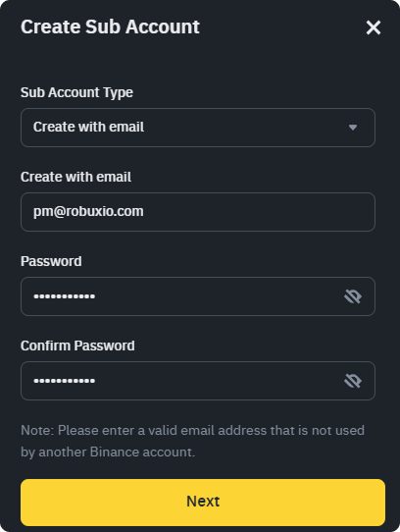Close the Create Sub Account dialog
The image size is (400, 532).
[x=374, y=27]
